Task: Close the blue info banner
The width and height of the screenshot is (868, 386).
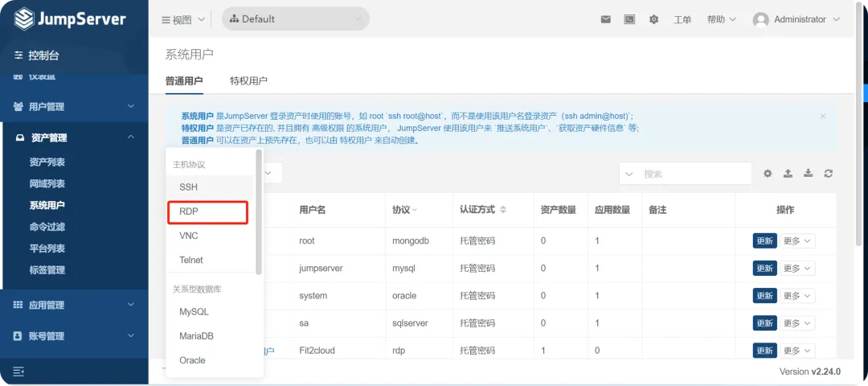Action: (x=823, y=117)
